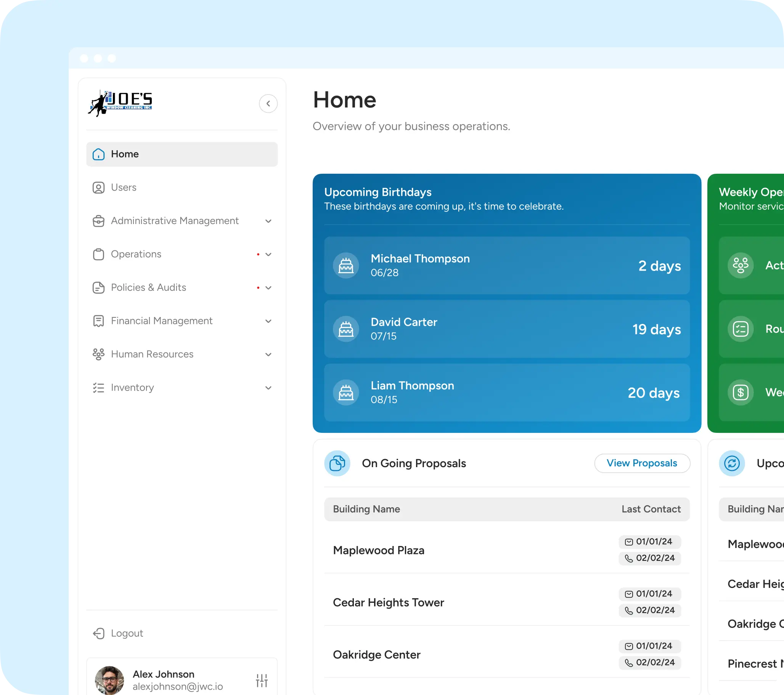Collapse the sidebar with the chevron button

(x=268, y=104)
